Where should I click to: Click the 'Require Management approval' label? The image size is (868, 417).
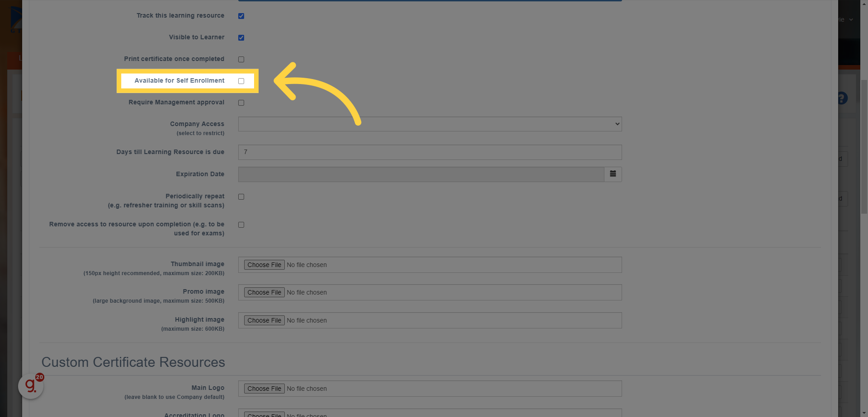[176, 102]
